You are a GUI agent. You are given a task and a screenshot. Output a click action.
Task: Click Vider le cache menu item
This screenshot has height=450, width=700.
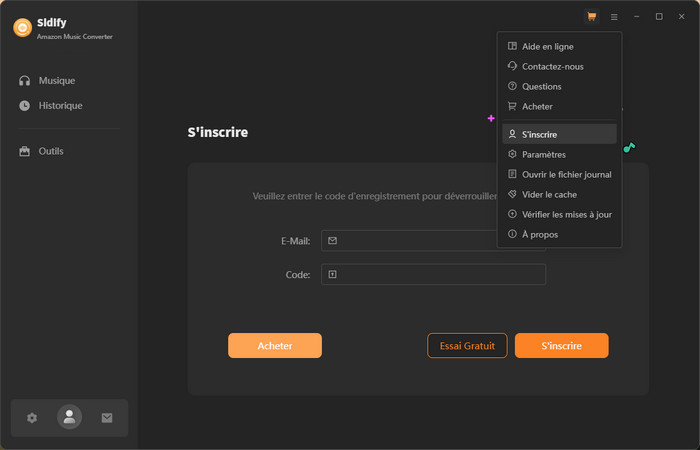click(549, 194)
